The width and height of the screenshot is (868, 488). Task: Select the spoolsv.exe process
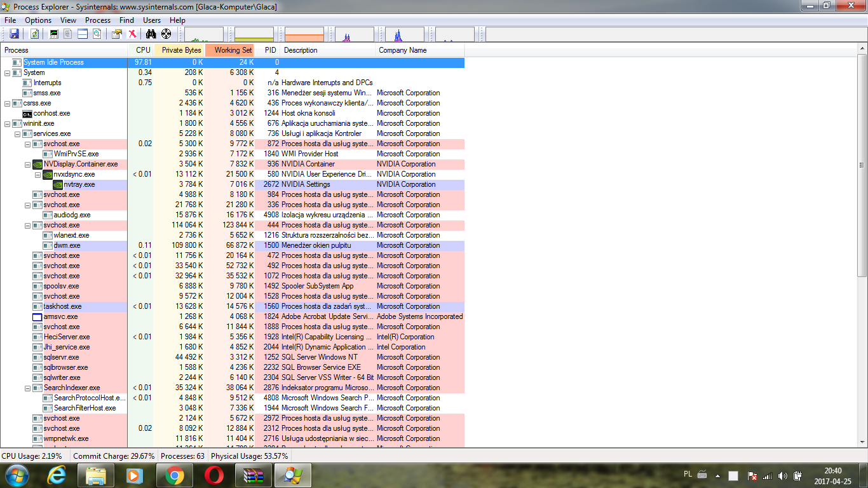[x=233, y=286]
